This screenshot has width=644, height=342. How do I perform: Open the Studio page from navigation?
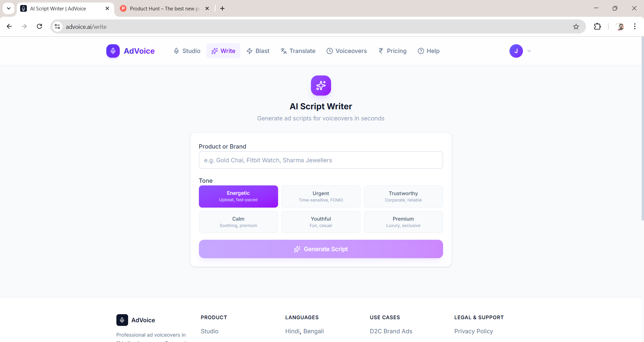pyautogui.click(x=187, y=51)
